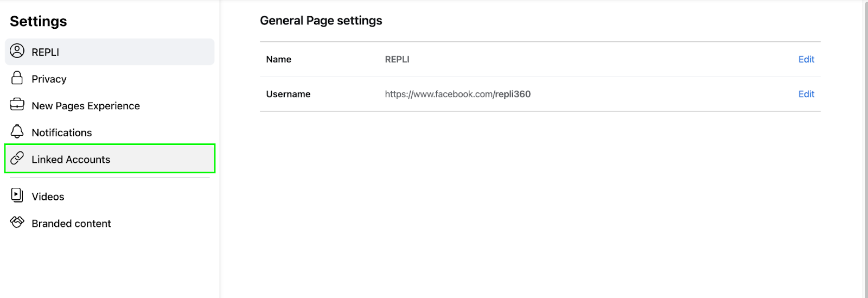Click the Linked Accounts chain-link icon
Viewport: 868px width, 298px height.
pyautogui.click(x=17, y=158)
